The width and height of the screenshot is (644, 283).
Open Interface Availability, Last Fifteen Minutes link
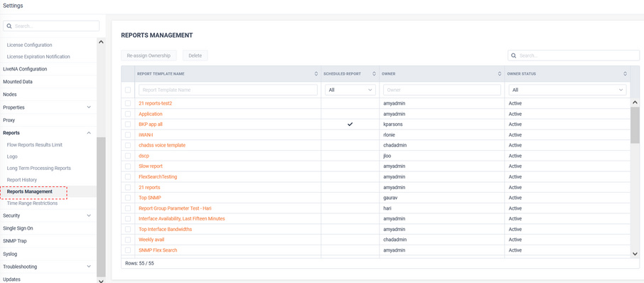point(182,218)
